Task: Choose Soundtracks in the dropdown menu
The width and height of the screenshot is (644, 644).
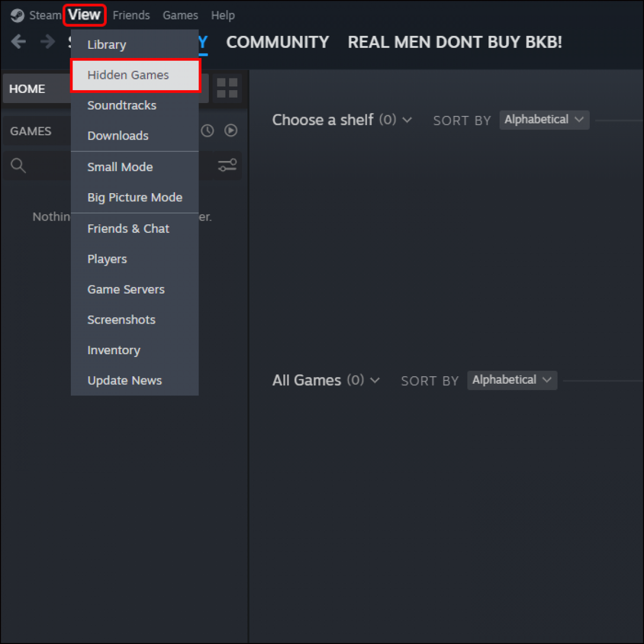Action: (135, 105)
